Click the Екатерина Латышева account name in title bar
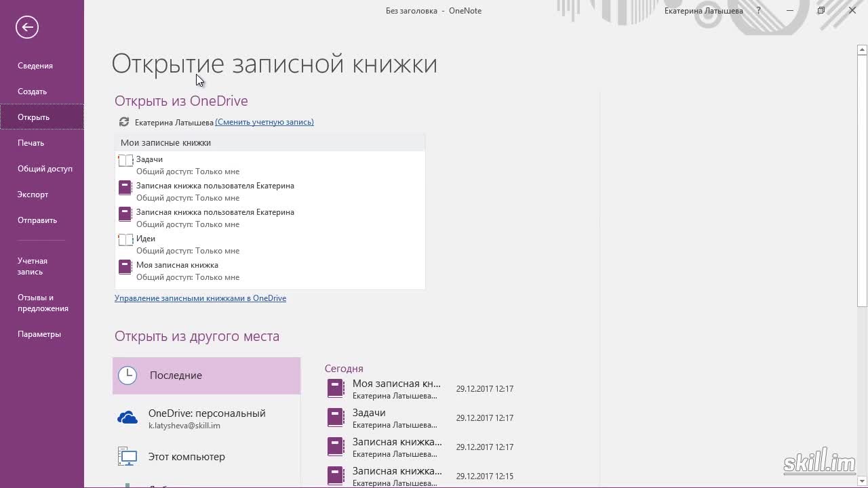The image size is (868, 488). pos(703,11)
